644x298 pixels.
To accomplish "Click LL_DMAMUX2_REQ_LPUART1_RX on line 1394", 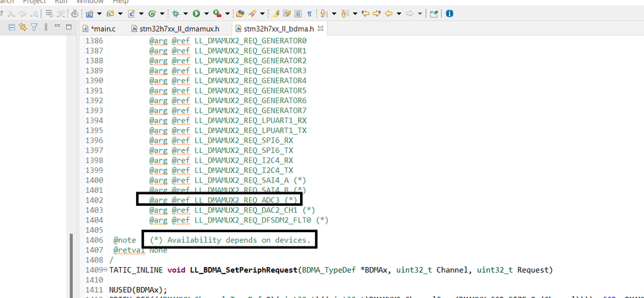I will pyautogui.click(x=250, y=120).
